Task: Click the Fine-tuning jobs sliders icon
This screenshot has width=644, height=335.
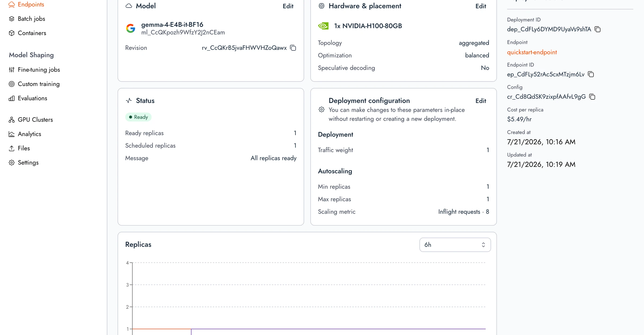Action: pos(12,70)
